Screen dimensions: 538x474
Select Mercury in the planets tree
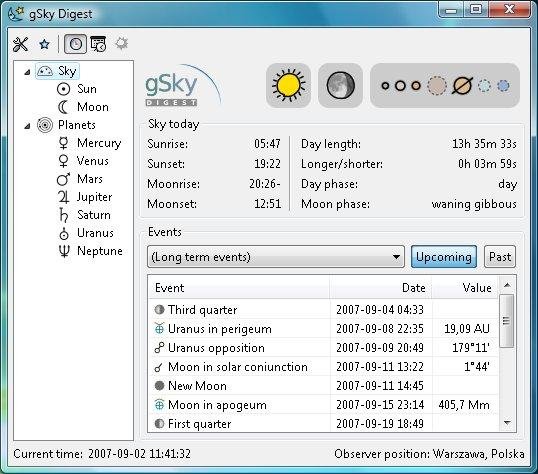[x=90, y=143]
